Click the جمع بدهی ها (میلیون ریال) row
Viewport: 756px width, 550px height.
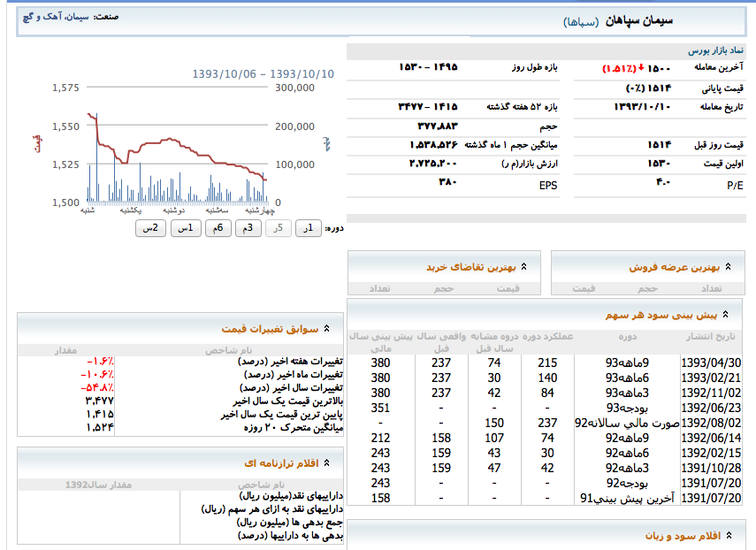tap(180, 523)
